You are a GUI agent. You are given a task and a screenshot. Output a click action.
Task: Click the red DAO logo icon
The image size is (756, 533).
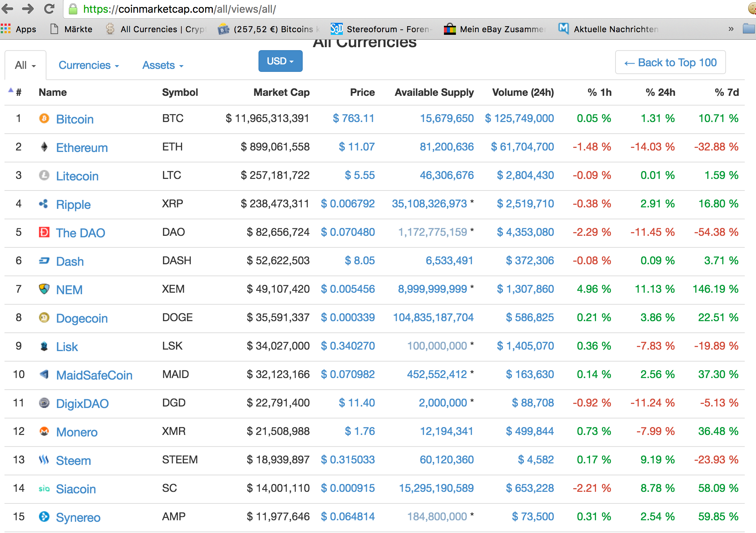[x=44, y=232]
